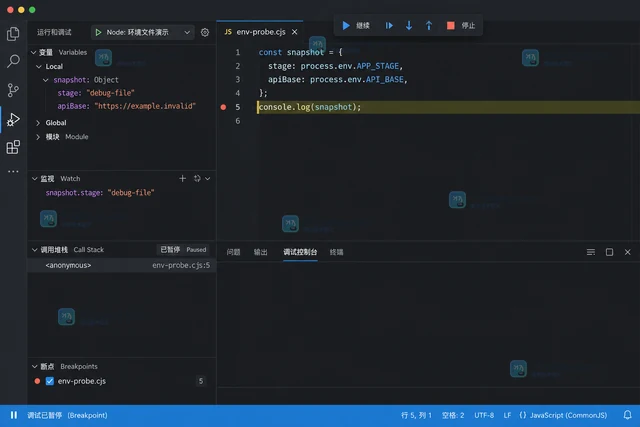Click the pause icon in status bar
The height and width of the screenshot is (427, 640).
click(x=14, y=415)
